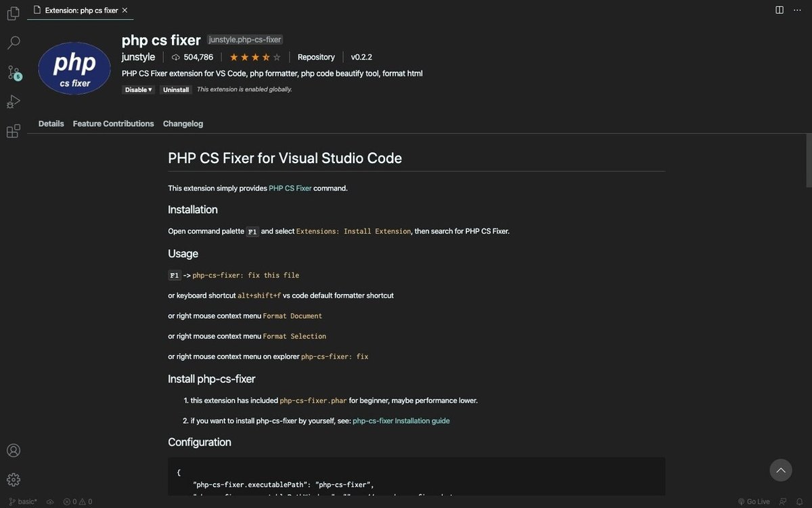812x508 pixels.
Task: Open the Accounts icon in the activity bar
Action: point(12,449)
